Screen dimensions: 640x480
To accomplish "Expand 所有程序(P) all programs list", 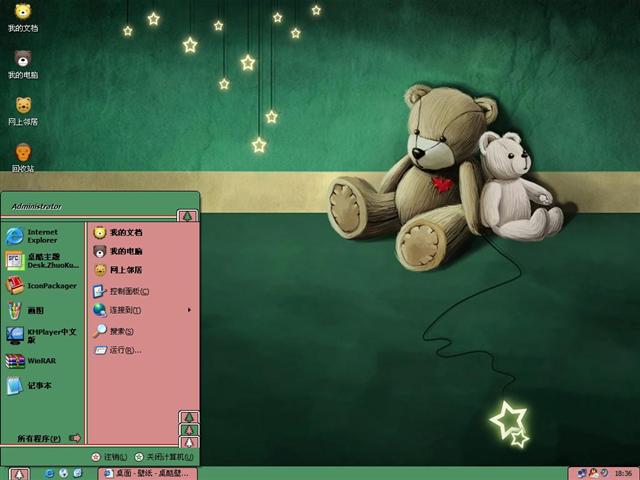I will coord(49,438).
